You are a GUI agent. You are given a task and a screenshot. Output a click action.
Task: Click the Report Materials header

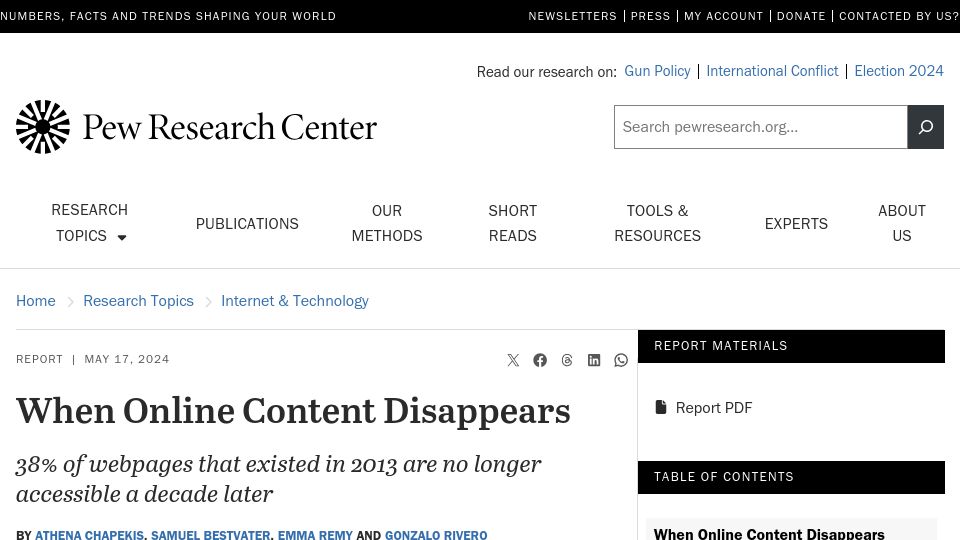(x=791, y=346)
